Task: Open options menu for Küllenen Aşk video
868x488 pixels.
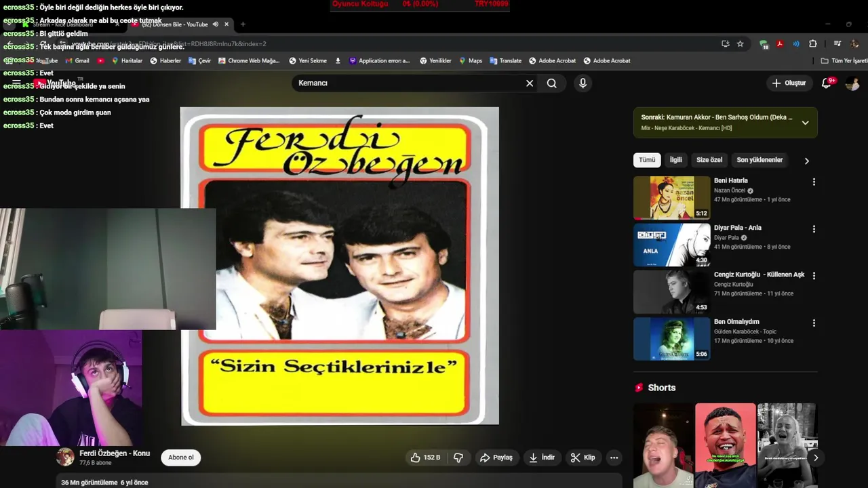Action: coord(814,276)
